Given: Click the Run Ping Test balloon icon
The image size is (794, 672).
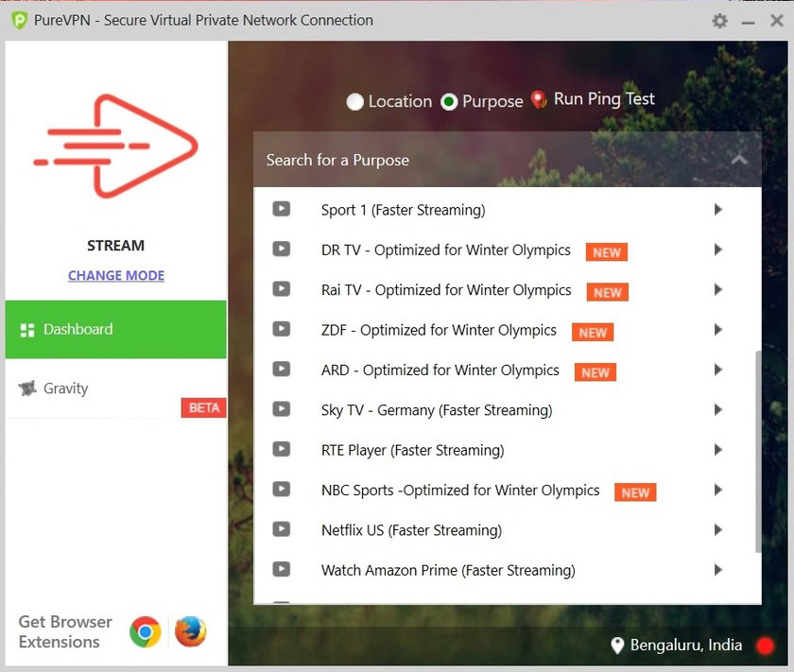Looking at the screenshot, I should tap(538, 99).
